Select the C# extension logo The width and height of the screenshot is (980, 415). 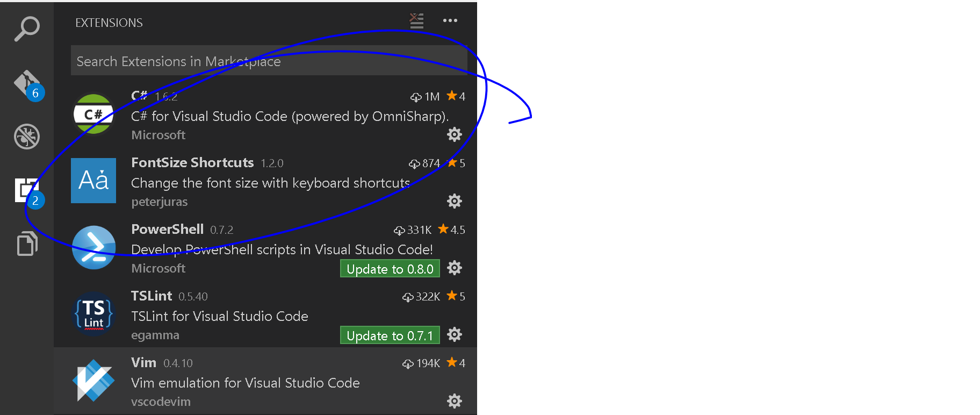(x=93, y=114)
